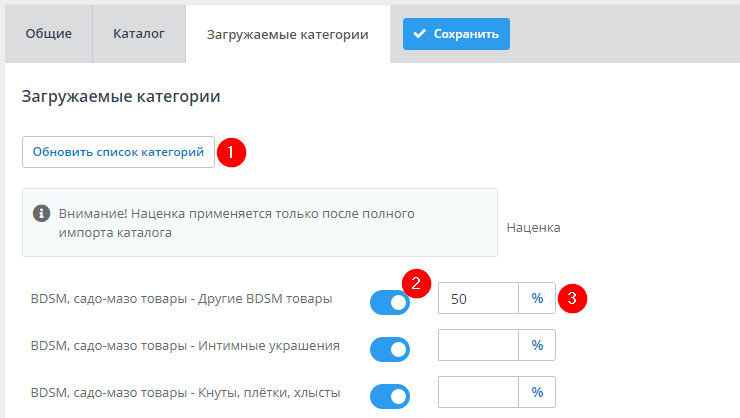The width and height of the screenshot is (740, 418).
Task: Toggle the Интимные украшения category switch
Action: pos(389,348)
